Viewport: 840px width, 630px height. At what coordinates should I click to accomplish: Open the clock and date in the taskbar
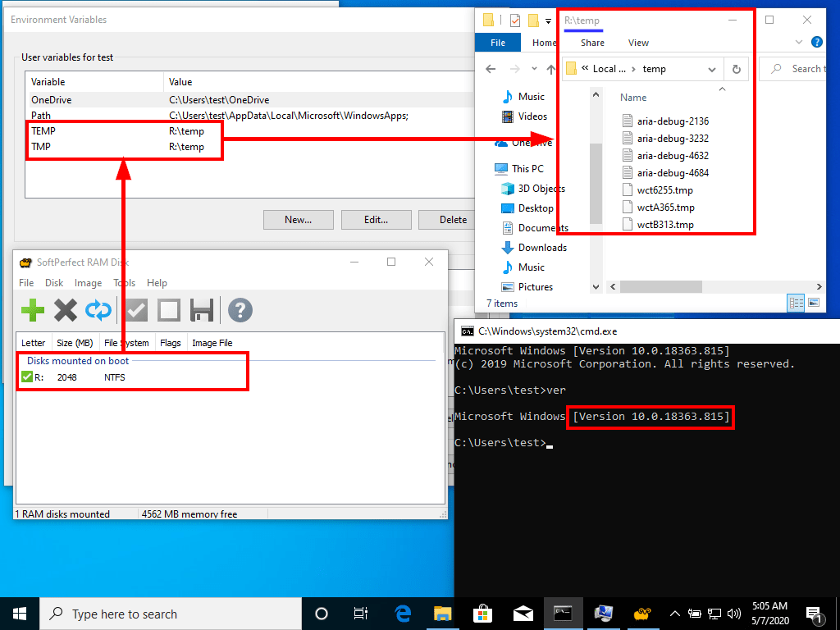tap(769, 614)
